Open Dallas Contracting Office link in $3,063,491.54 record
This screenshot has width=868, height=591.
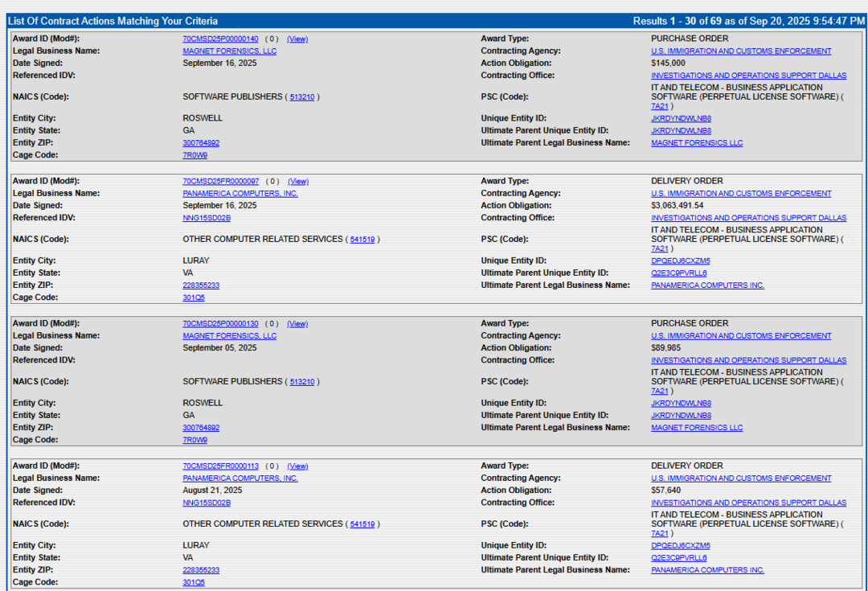tap(748, 218)
